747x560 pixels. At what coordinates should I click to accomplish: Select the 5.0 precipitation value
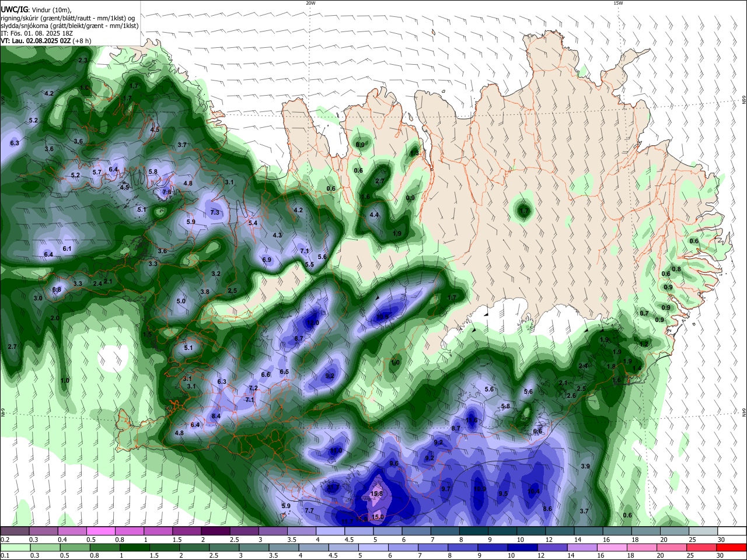[181, 302]
